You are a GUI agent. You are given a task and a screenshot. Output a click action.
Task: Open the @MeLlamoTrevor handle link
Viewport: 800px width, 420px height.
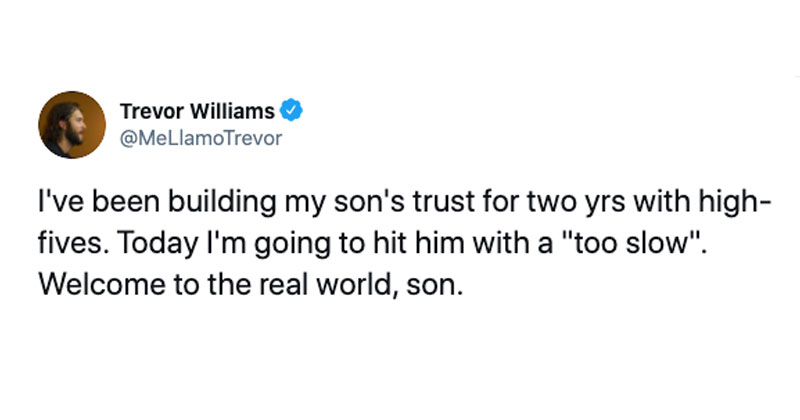(x=201, y=138)
